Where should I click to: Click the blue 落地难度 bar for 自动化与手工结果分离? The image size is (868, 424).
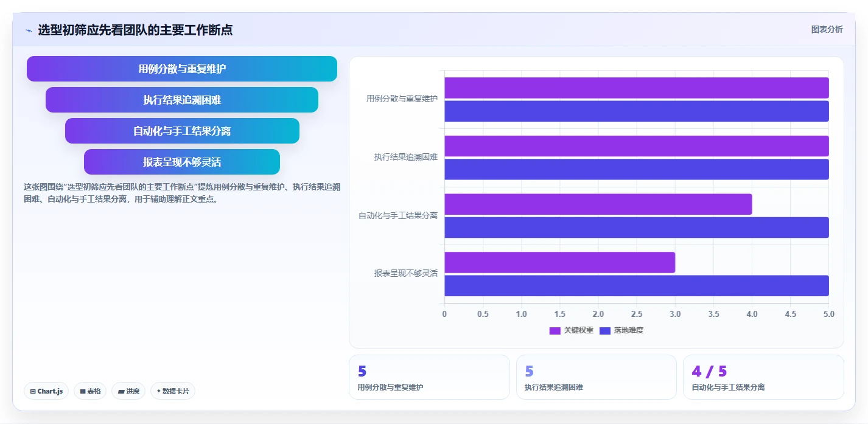coord(637,228)
